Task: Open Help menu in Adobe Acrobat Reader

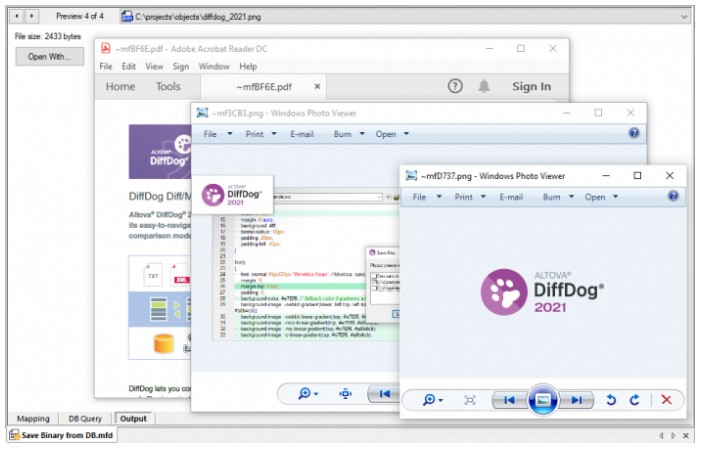Action: (x=248, y=66)
